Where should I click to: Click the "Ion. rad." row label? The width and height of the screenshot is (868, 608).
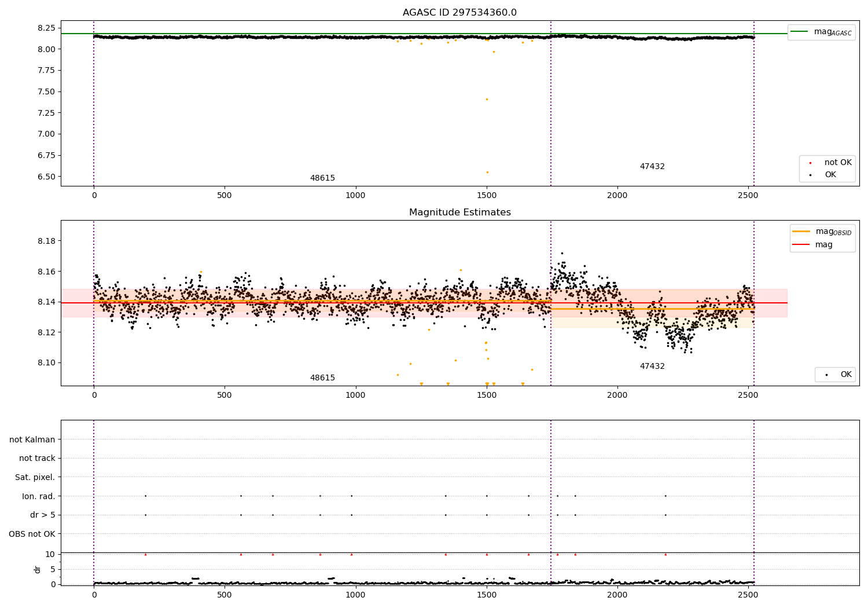(x=39, y=496)
